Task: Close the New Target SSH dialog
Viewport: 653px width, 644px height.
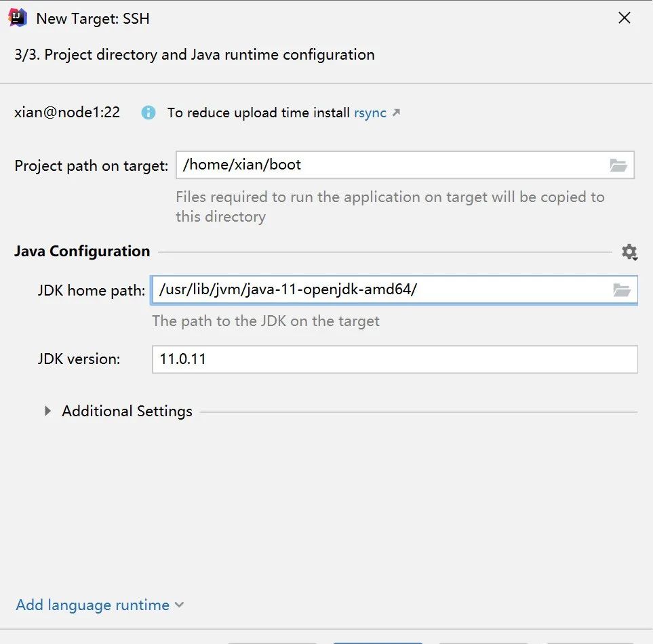Action: (624, 18)
